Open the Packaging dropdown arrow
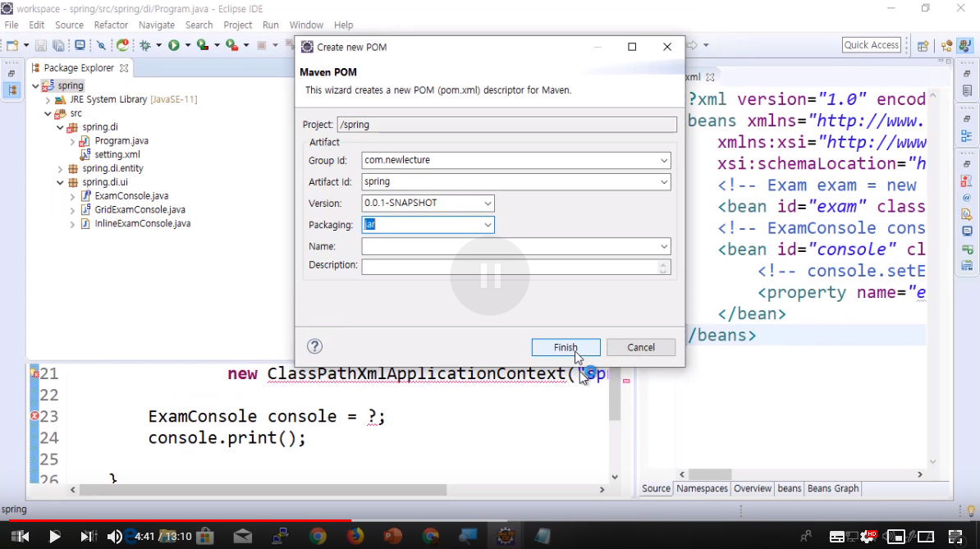Viewport: 980px width, 549px height. pyautogui.click(x=488, y=225)
